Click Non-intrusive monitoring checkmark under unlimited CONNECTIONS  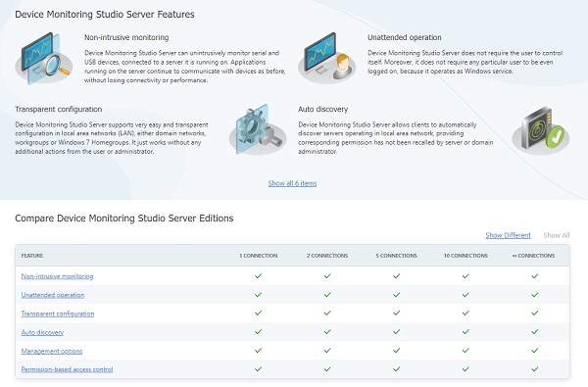coord(535,276)
